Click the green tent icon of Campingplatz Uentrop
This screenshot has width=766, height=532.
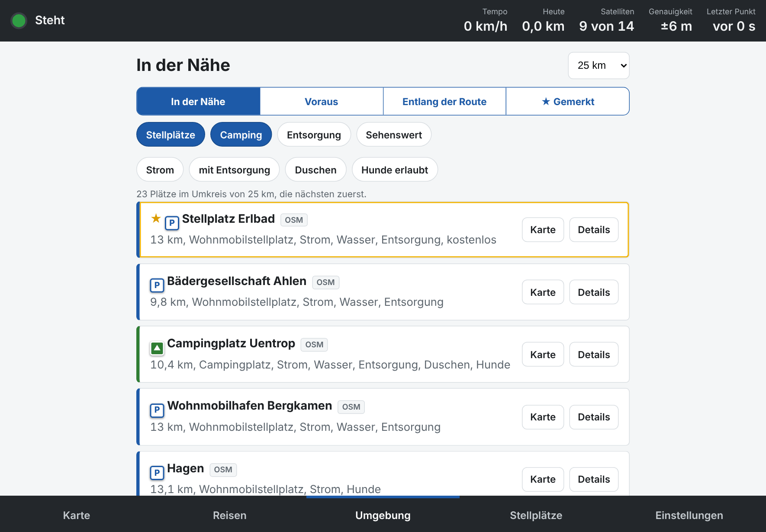point(157,348)
